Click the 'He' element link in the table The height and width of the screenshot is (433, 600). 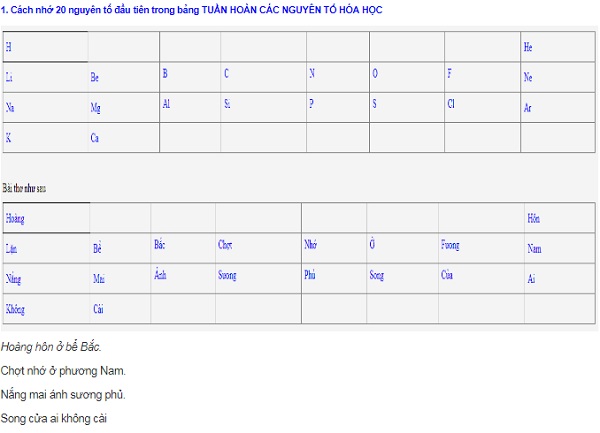(528, 47)
